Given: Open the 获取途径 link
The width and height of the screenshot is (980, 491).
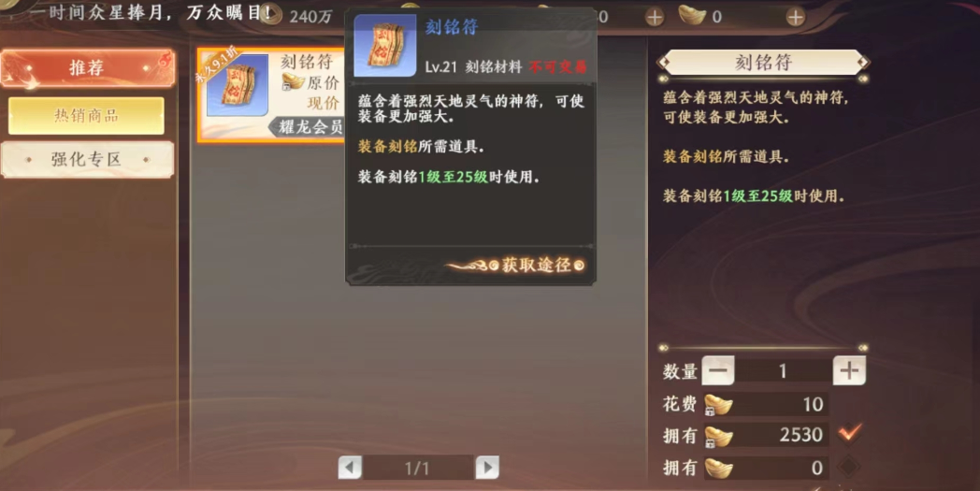Looking at the screenshot, I should point(537,266).
